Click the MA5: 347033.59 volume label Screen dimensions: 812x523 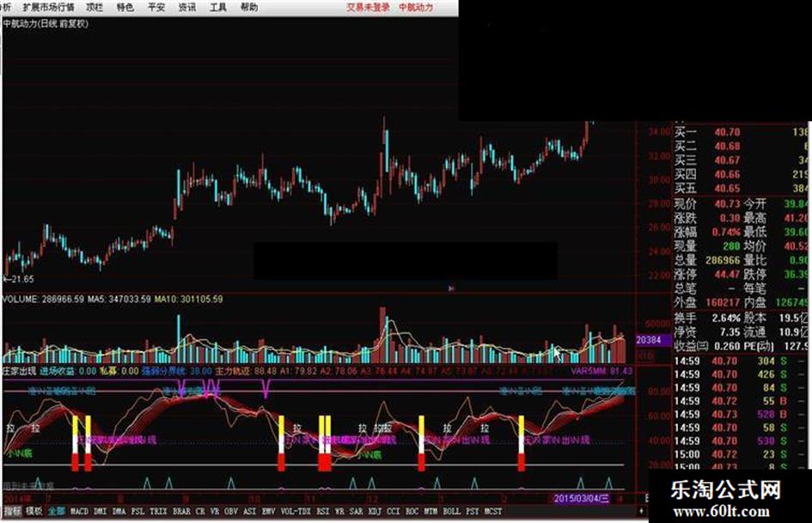119,300
